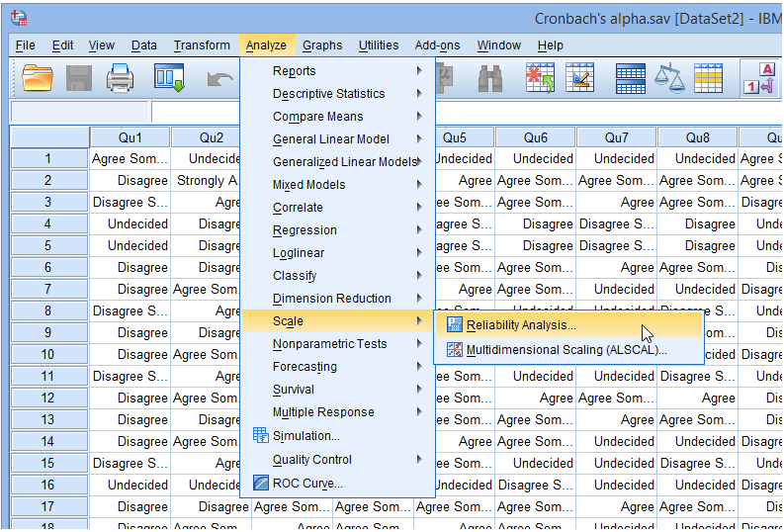Launch Simulation from the Analyze menu
The image size is (784, 532).
coord(305,436)
